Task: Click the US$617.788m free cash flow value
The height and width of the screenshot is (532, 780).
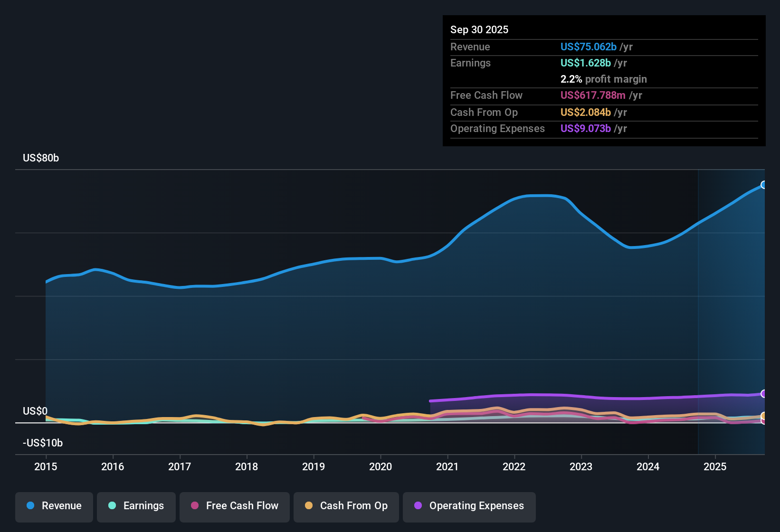Action: pyautogui.click(x=592, y=95)
